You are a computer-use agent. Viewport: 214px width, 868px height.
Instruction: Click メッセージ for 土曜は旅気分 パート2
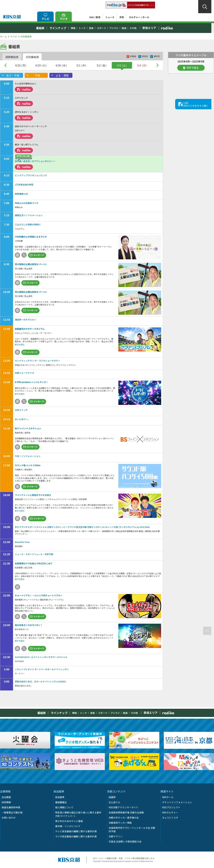[x=30, y=310]
